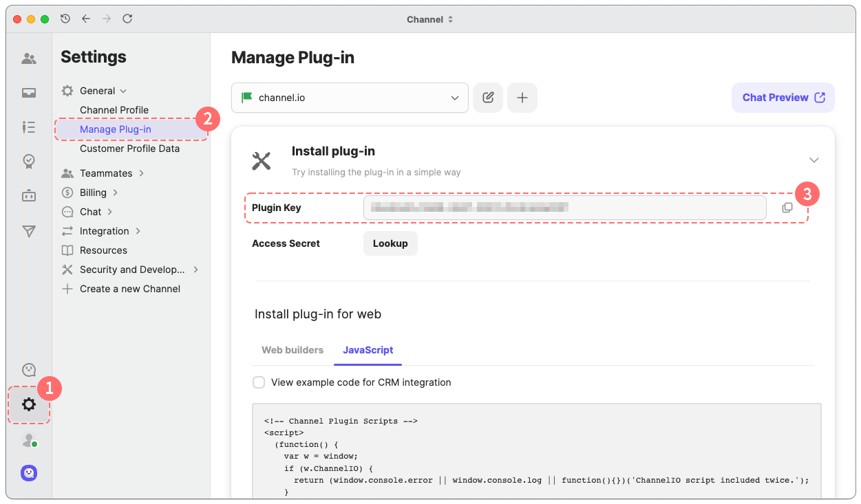Open the inbox tray icon in sidebar
Viewport: 861px width, 504px height.
[x=29, y=93]
